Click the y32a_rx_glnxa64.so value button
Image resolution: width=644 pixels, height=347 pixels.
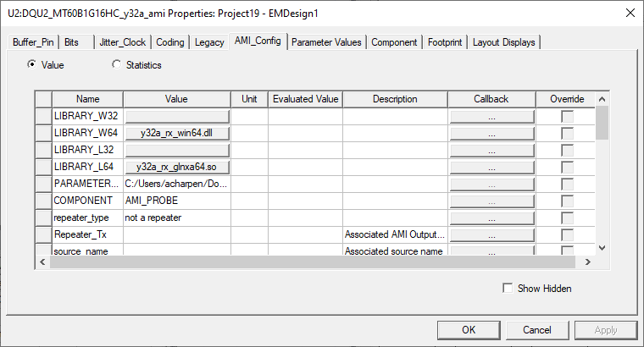[177, 167]
